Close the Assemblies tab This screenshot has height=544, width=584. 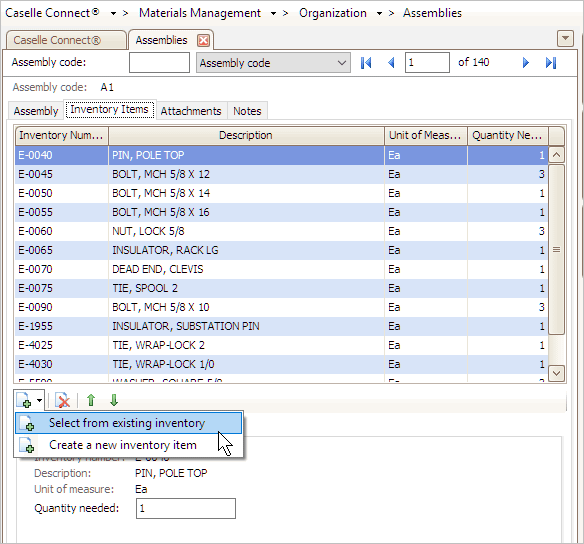203,40
